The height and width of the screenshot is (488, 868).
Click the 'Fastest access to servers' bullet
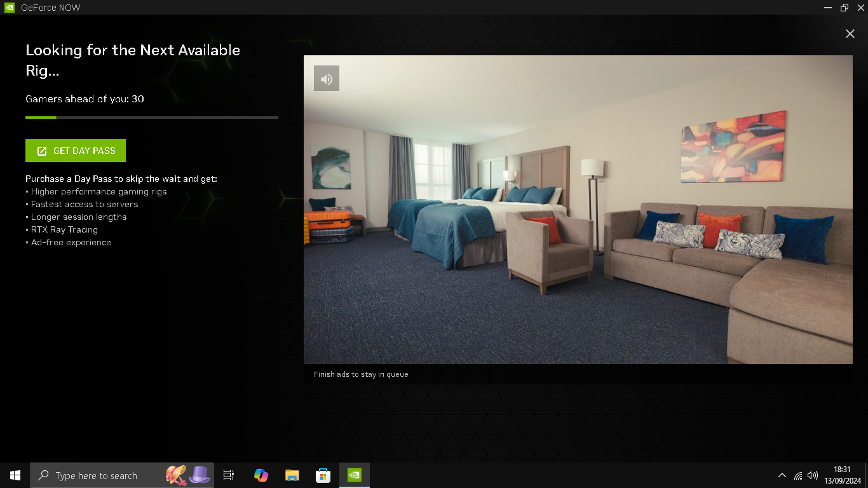pos(82,204)
